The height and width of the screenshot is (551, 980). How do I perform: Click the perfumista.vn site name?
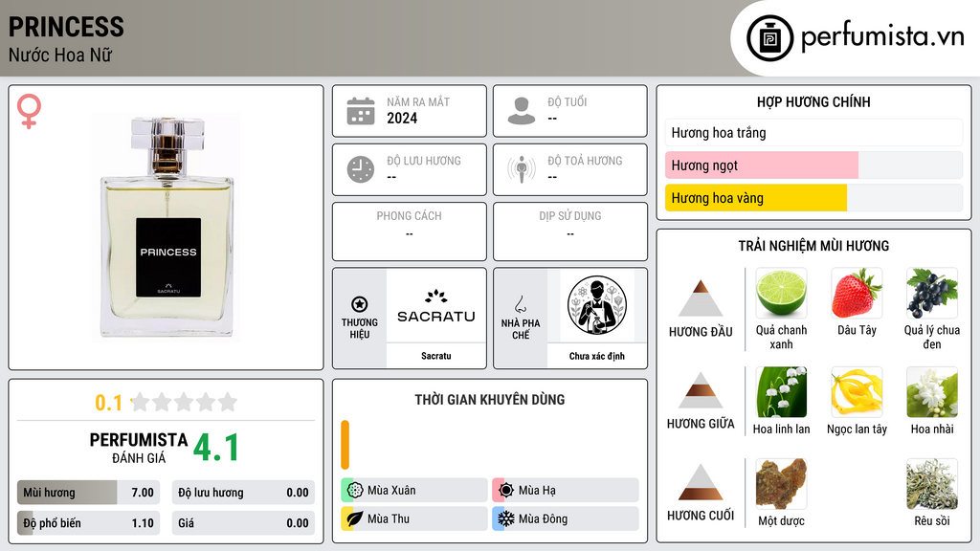pos(882,36)
